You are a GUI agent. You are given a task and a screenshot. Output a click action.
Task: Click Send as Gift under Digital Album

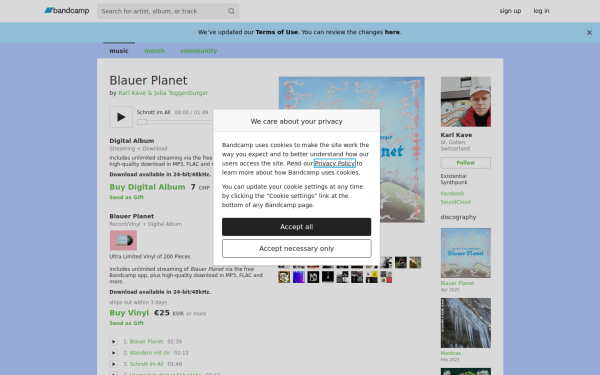[127, 197]
